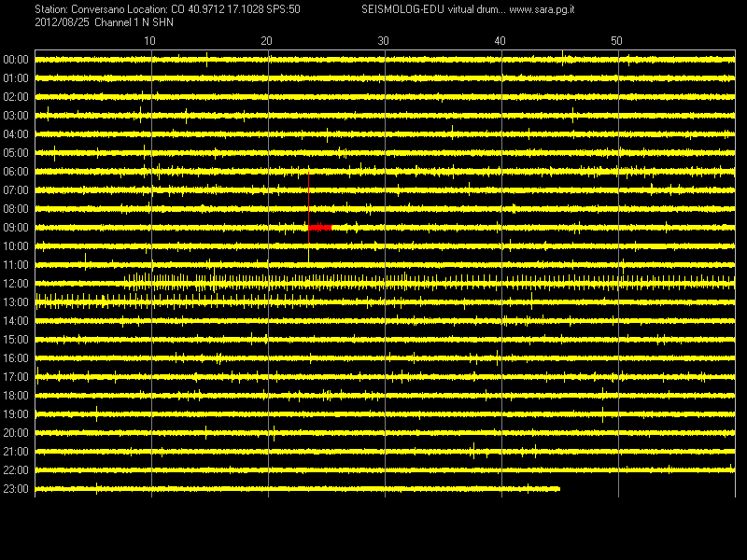Click the 17:00 hour row label

coord(16,377)
